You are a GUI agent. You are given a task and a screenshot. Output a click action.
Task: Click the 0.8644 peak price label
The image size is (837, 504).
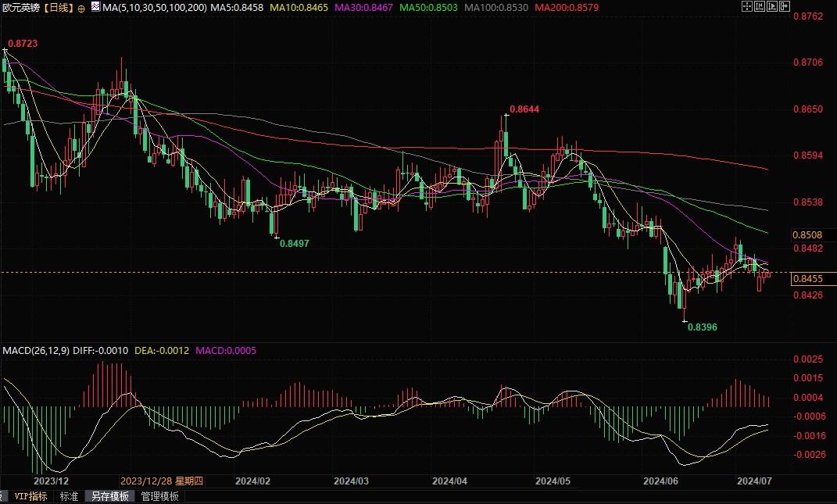point(524,109)
